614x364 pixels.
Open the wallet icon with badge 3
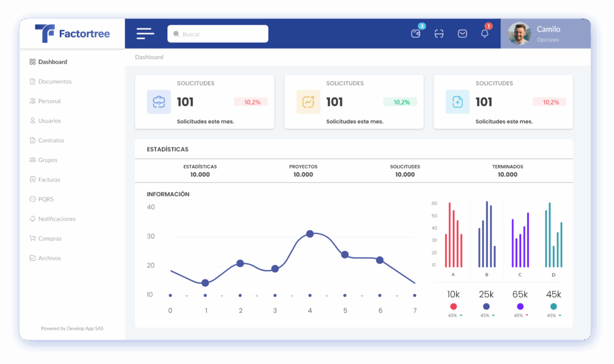(x=416, y=34)
